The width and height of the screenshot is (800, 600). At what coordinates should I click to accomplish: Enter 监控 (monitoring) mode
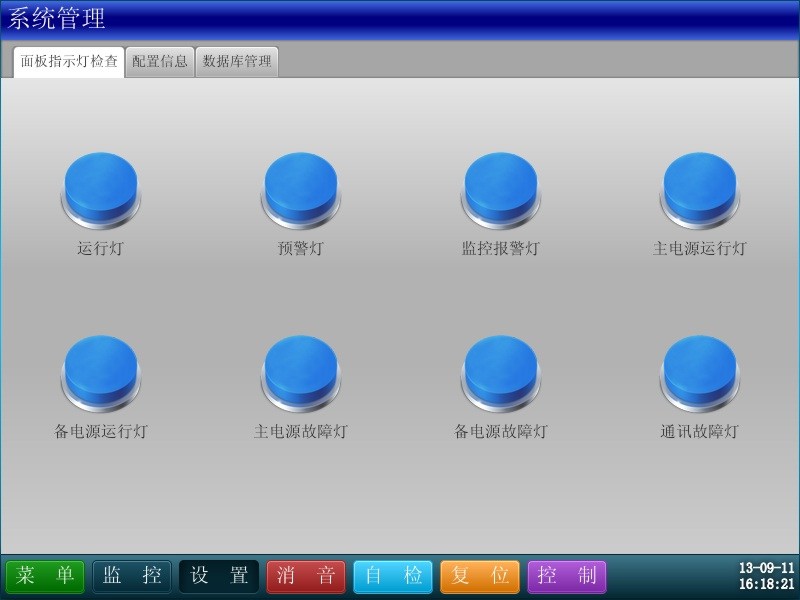click(131, 576)
